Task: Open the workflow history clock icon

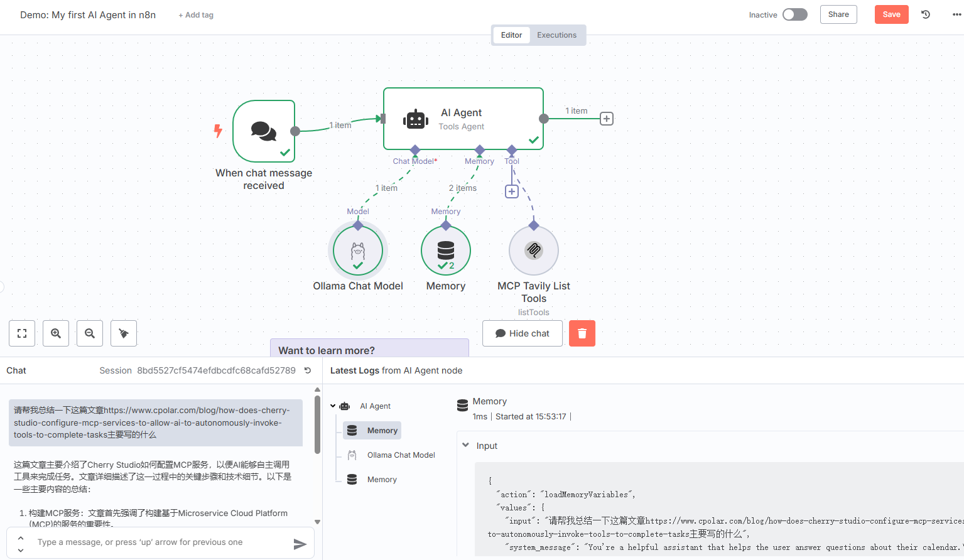Action: pos(926,14)
